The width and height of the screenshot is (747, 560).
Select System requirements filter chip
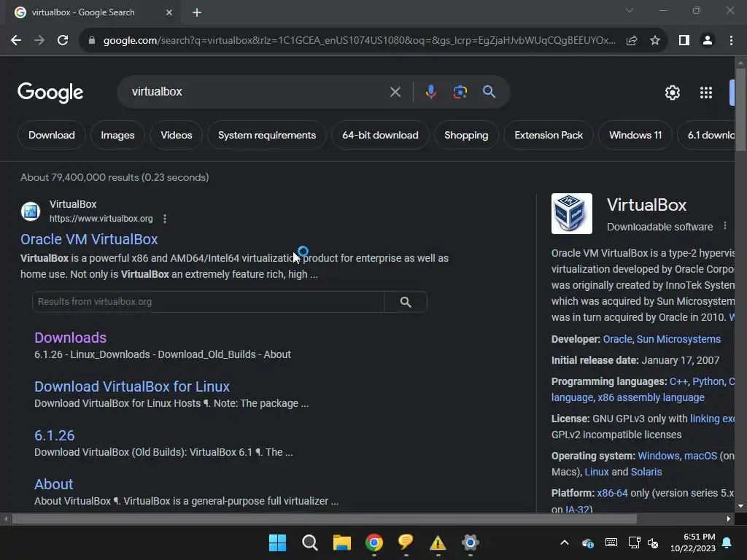coord(267,135)
